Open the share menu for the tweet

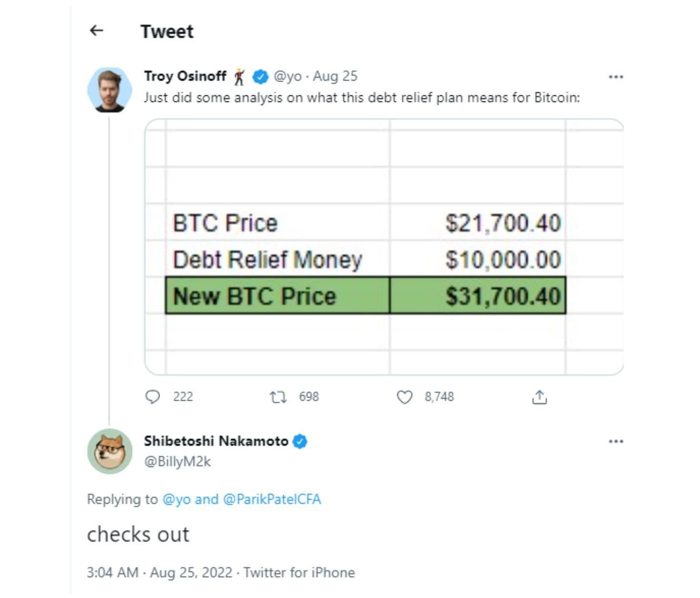[x=540, y=396]
